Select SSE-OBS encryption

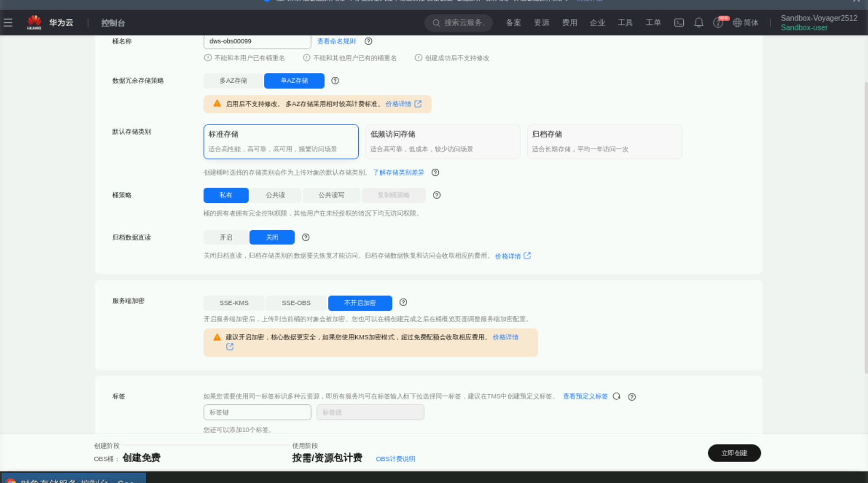click(296, 303)
